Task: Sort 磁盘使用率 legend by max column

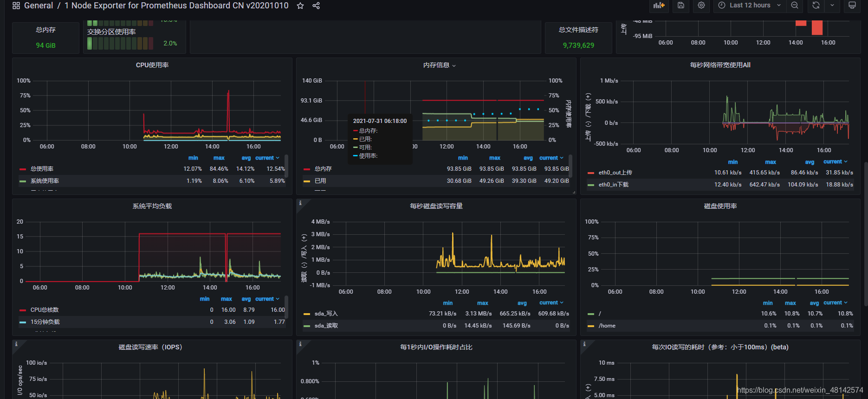Action: 790,302
